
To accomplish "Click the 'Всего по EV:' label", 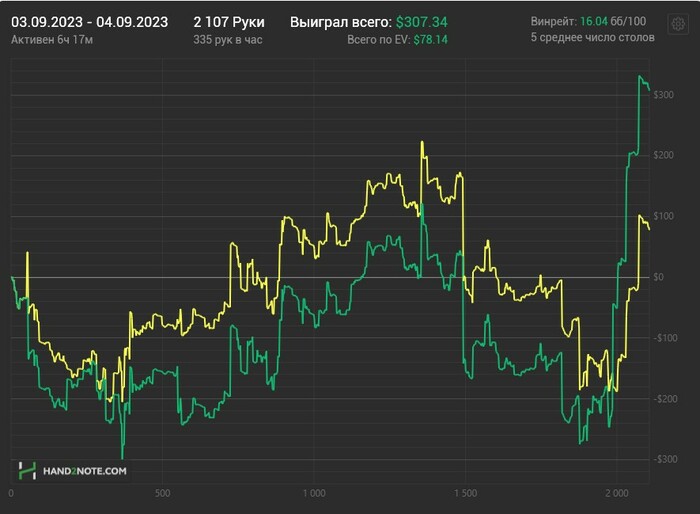I will tap(379, 40).
